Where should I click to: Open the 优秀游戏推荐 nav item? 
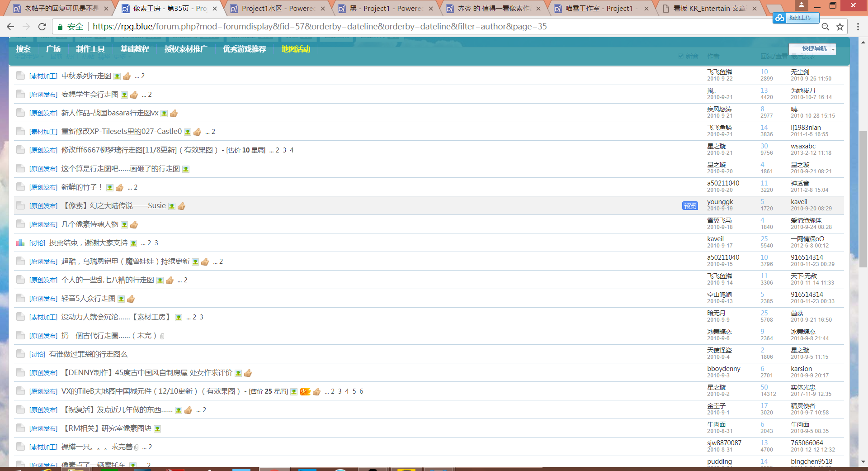click(245, 49)
